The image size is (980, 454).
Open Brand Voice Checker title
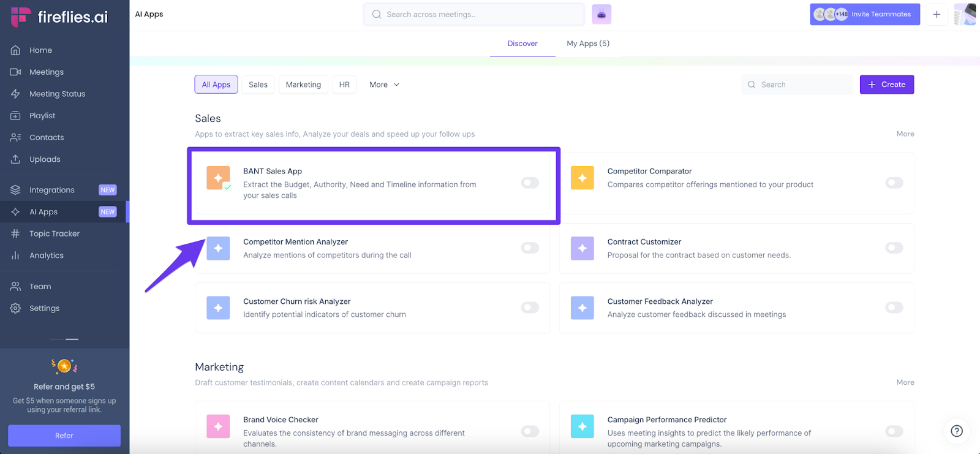[281, 420]
